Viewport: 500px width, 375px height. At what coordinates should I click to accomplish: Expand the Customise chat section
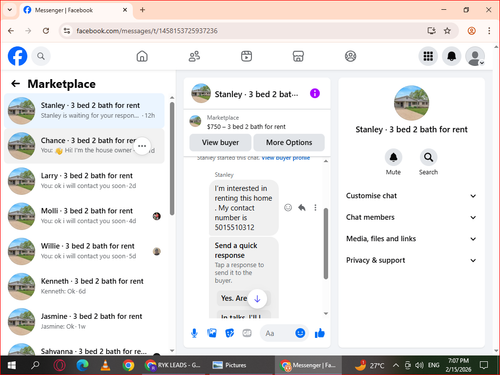tap(411, 196)
